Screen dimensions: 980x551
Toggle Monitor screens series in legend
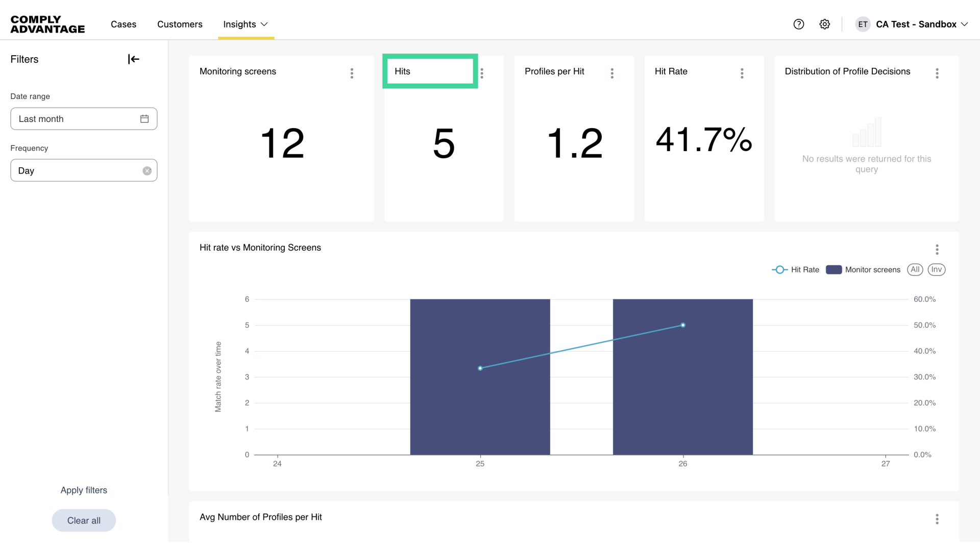coord(863,270)
